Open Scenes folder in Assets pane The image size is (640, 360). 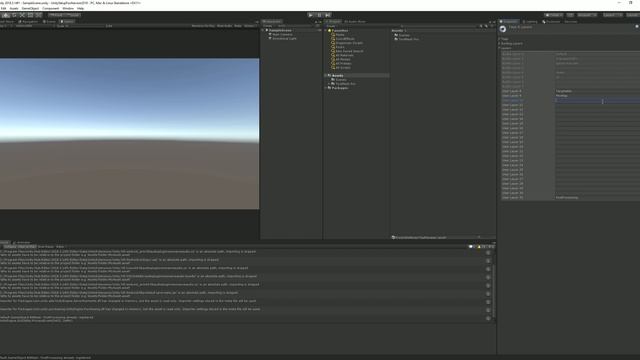pyautogui.click(x=404, y=35)
